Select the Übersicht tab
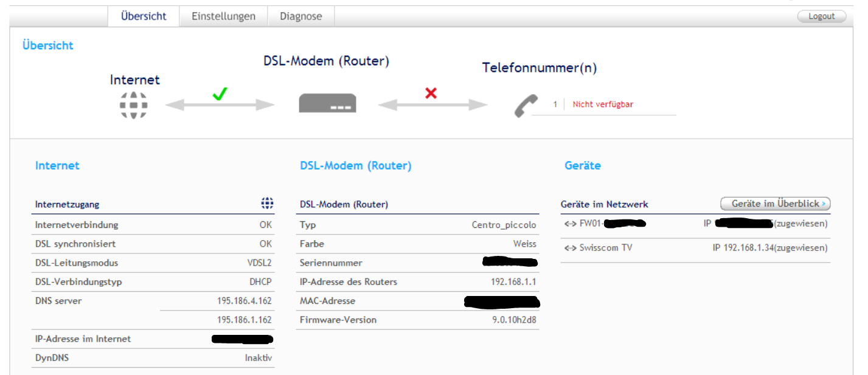The image size is (868, 375). point(144,16)
